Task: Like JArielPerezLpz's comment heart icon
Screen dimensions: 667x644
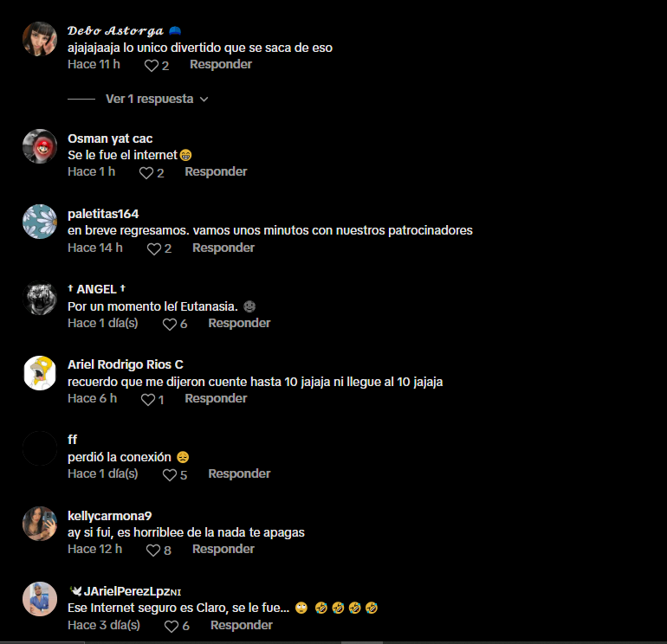Action: 172,626
